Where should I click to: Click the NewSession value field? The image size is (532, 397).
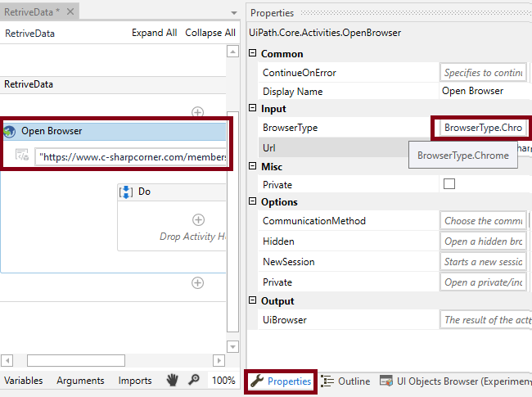483,262
